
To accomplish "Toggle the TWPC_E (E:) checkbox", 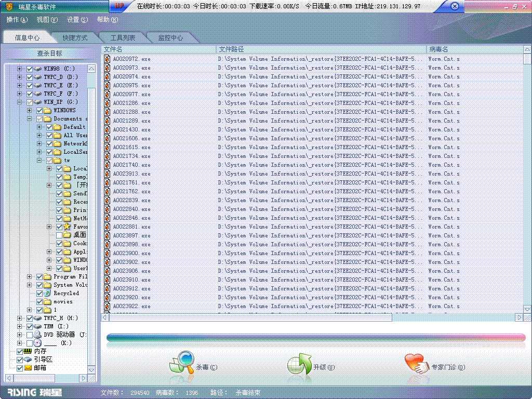I will 30,86.
